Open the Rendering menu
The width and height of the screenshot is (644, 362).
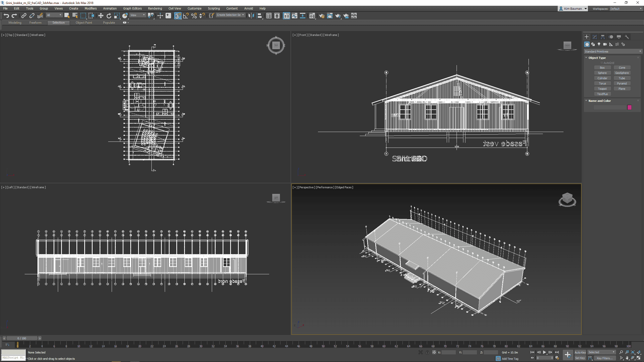(x=155, y=8)
